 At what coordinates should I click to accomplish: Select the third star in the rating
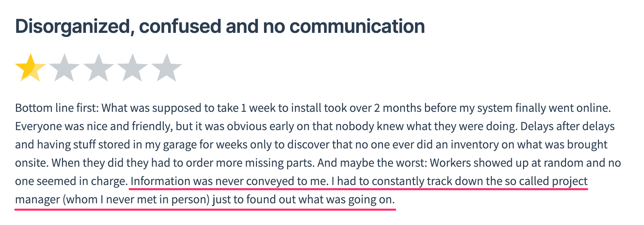coord(98,68)
